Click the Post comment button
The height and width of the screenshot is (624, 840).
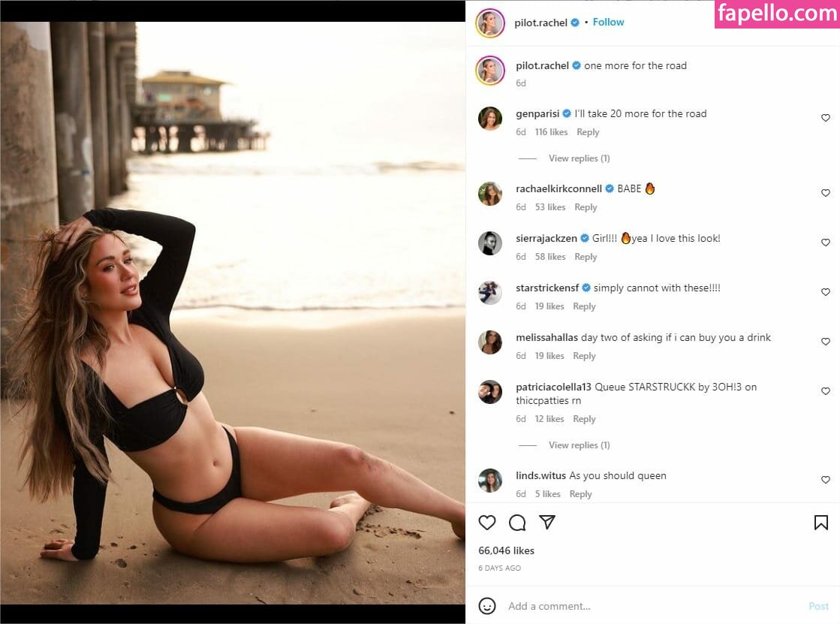(818, 606)
